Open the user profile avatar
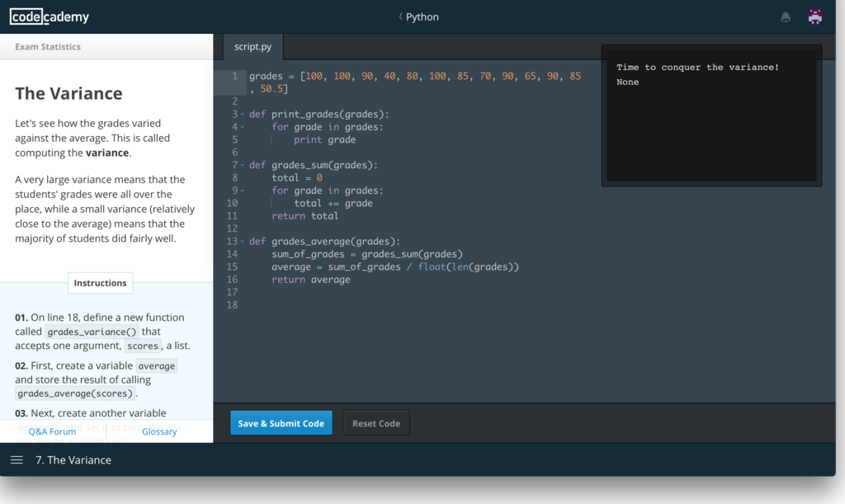This screenshot has width=845, height=504. [814, 16]
